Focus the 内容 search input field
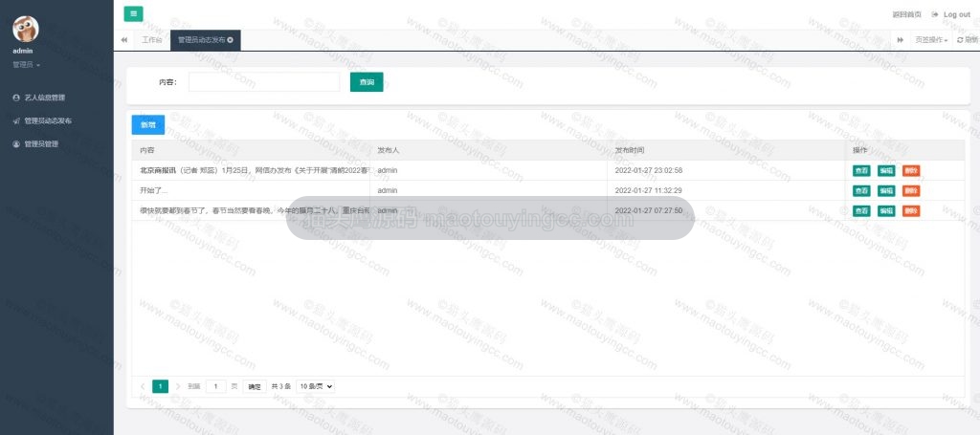This screenshot has height=435, width=980. click(264, 82)
